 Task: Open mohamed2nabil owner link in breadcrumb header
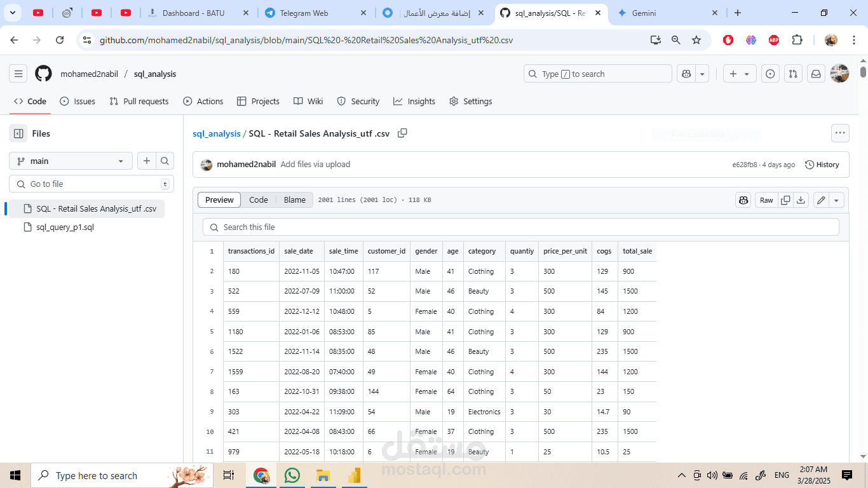click(x=89, y=74)
